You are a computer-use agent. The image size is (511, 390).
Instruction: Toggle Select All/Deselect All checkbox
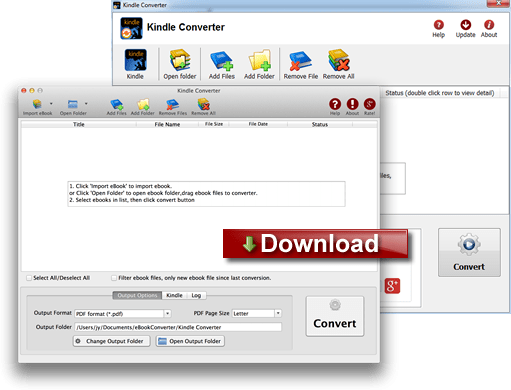[29, 278]
